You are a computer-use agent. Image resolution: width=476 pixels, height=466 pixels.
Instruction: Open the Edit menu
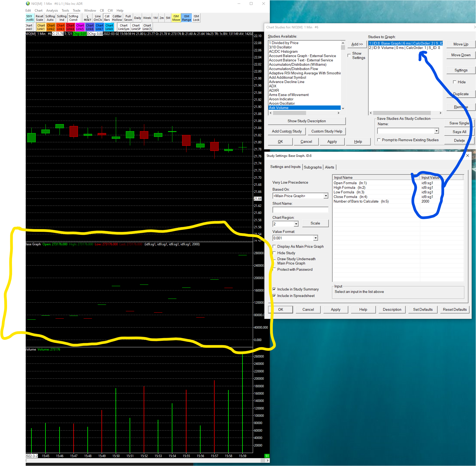(28, 11)
